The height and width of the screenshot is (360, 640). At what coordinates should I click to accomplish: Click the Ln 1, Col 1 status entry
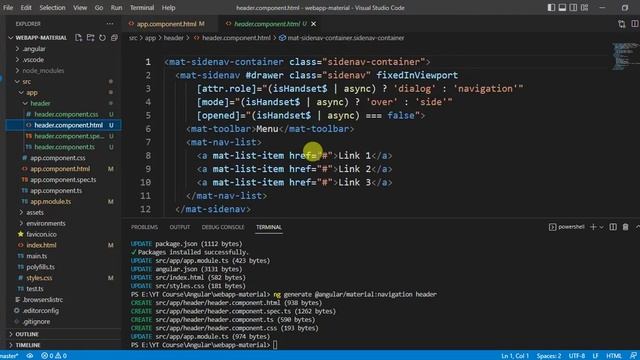pyautogui.click(x=515, y=356)
